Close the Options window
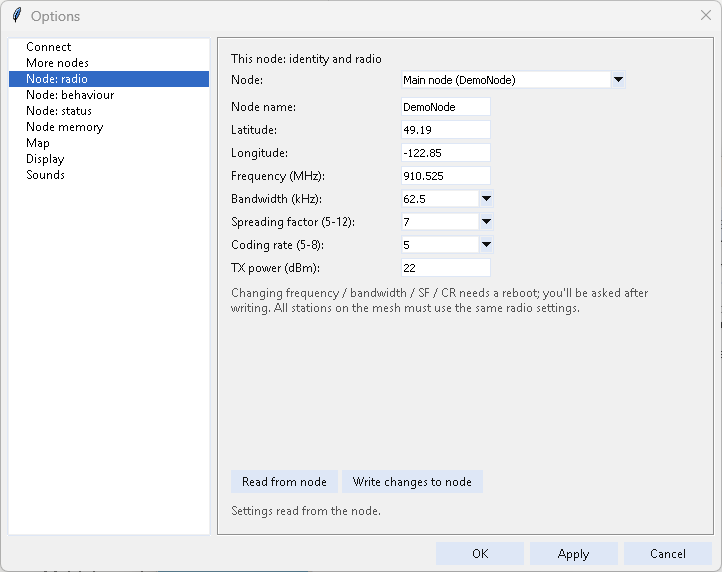 [705, 15]
